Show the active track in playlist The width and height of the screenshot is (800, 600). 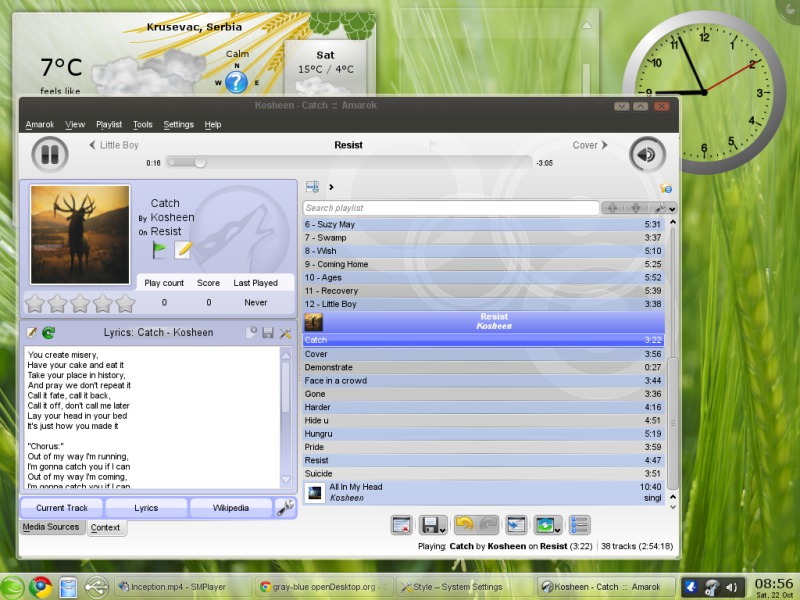point(516,525)
